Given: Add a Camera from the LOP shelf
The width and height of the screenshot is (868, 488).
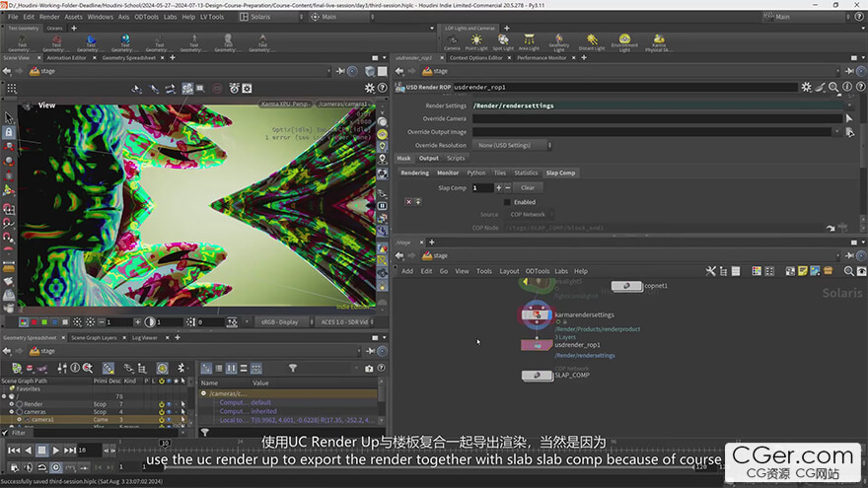Looking at the screenshot, I should tap(452, 42).
